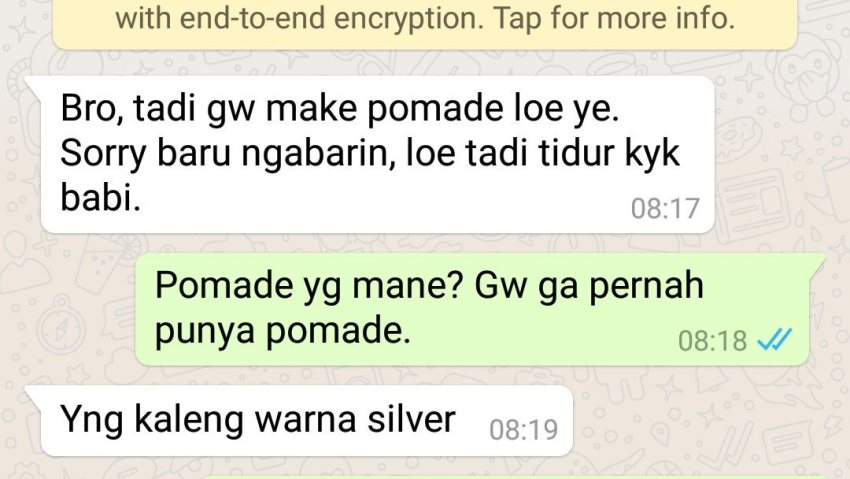The image size is (850, 479).
Task: Select the "Yng kaleng warna silver" message
Action: coord(257,420)
